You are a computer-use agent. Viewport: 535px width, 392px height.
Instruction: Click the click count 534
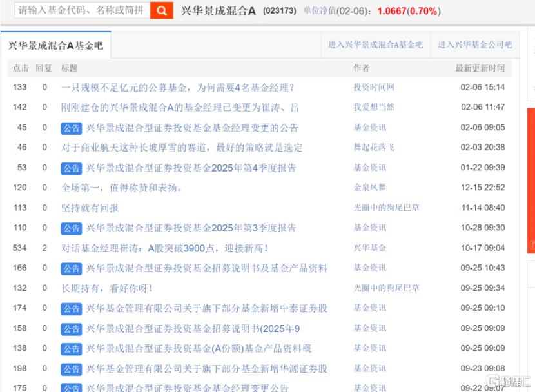point(19,248)
